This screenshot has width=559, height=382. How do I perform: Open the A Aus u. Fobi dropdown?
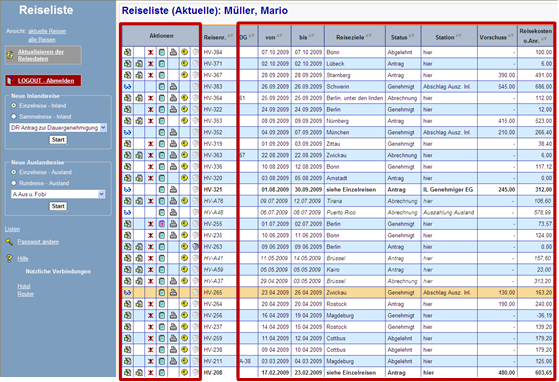[x=58, y=194]
